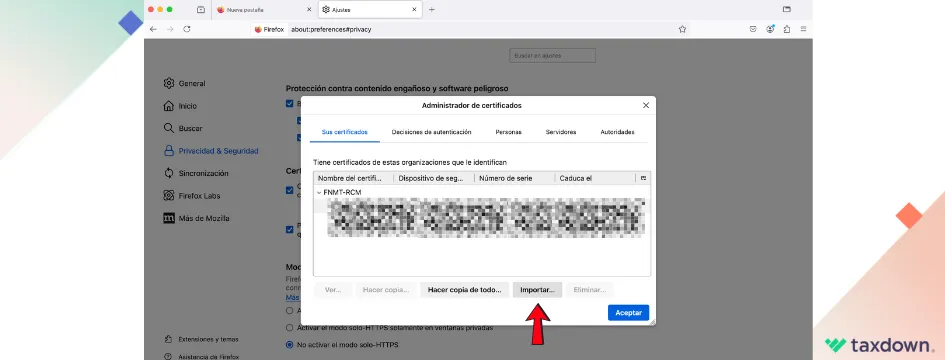The image size is (945, 360).
Task: Sort by Número de serie column
Action: pyautogui.click(x=515, y=178)
